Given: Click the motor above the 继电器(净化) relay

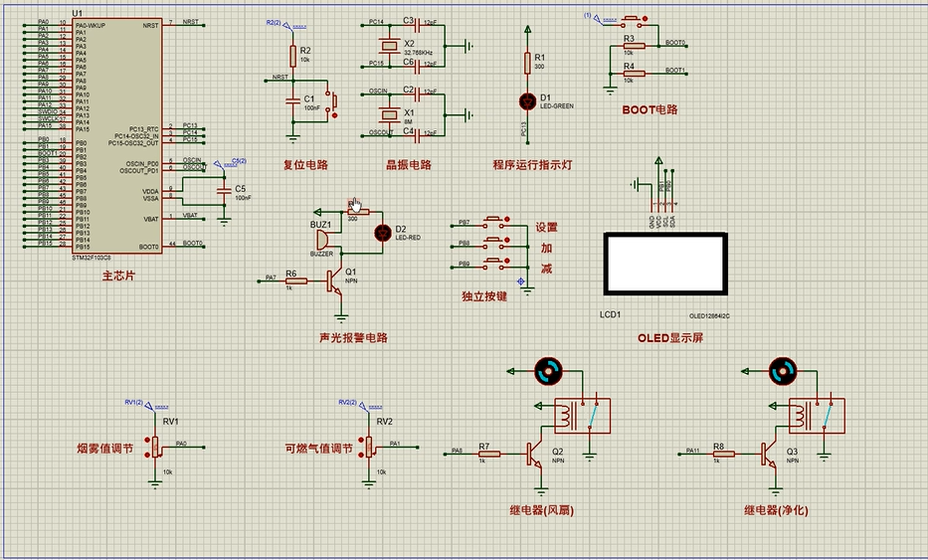Looking at the screenshot, I should pos(783,371).
